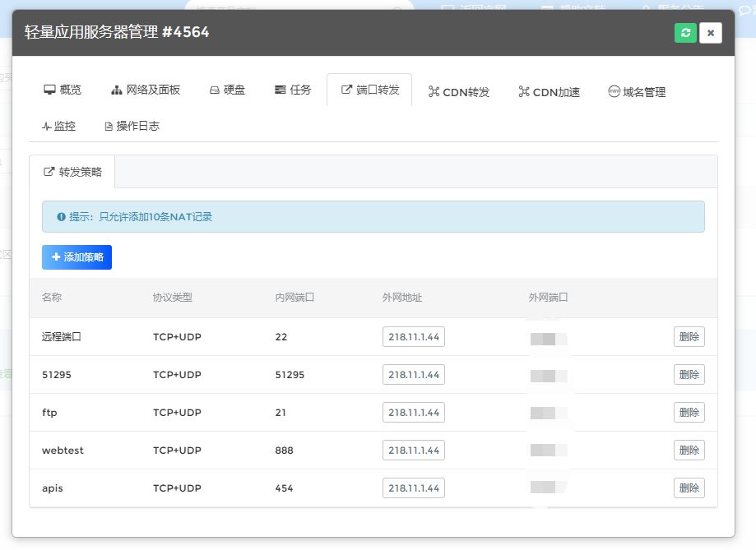This screenshot has height=550, width=756.
Task: Click the 名称 column header
Action: pos(52,298)
